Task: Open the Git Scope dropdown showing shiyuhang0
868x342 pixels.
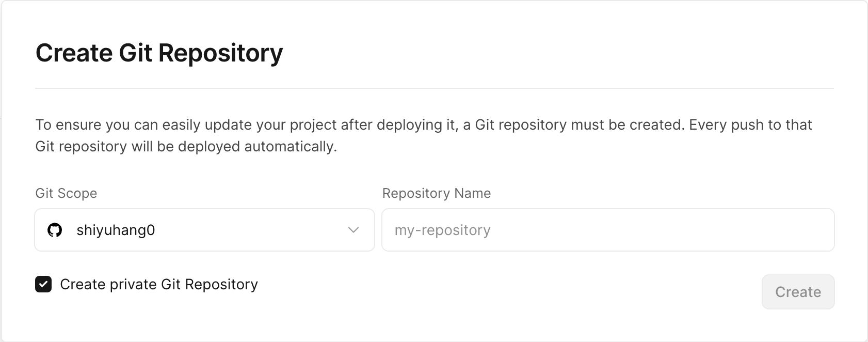Action: click(x=204, y=230)
